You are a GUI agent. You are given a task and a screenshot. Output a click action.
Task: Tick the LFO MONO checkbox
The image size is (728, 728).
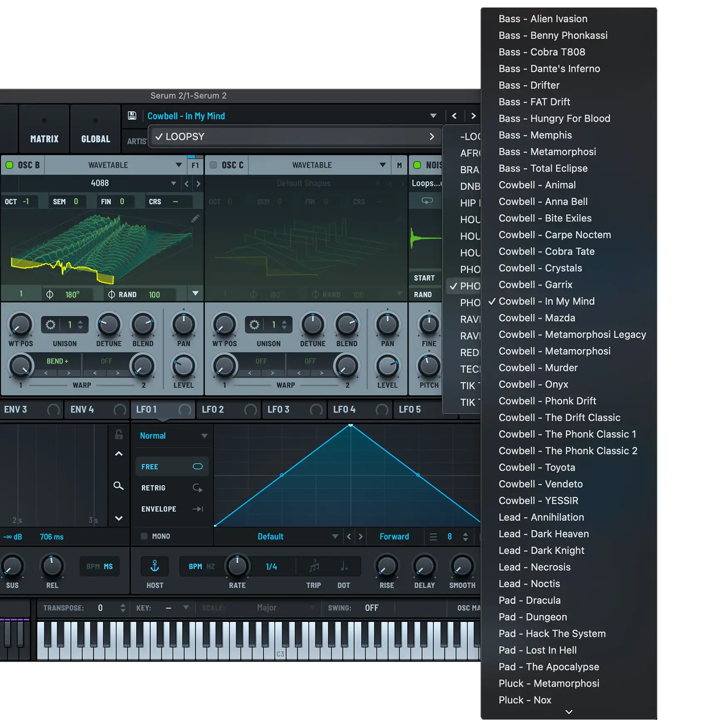coord(144,536)
